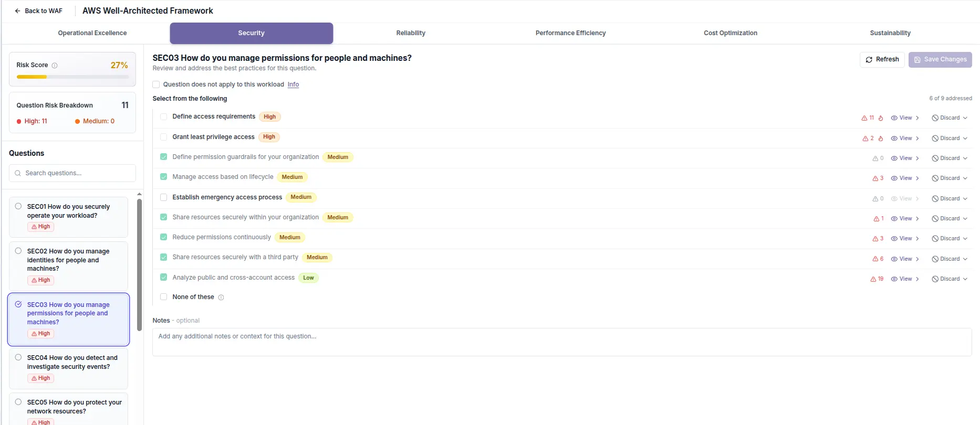Click info icon beside None of these
The width and height of the screenshot is (980, 425).
[221, 297]
